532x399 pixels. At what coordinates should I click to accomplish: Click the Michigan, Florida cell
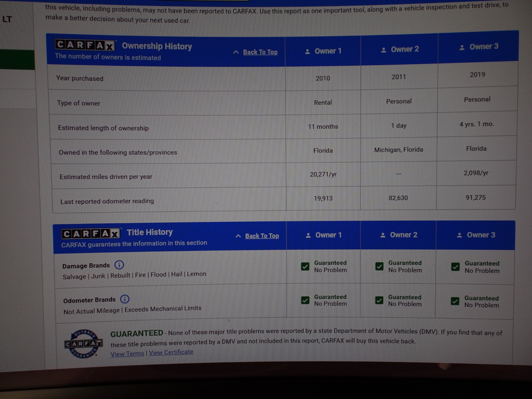398,150
